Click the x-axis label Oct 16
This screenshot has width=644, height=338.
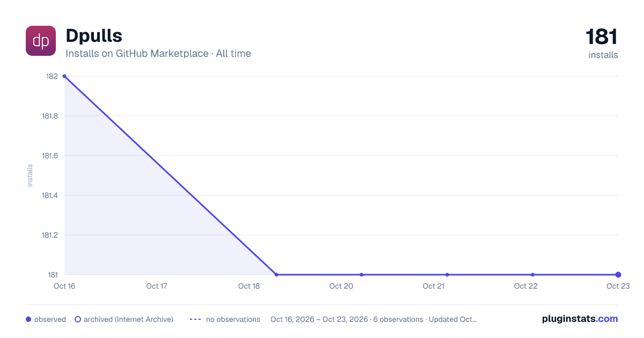pyautogui.click(x=64, y=286)
